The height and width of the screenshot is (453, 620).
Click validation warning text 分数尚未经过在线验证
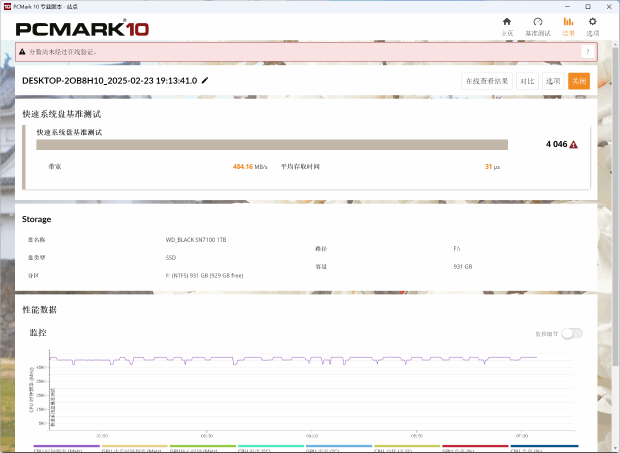62,52
